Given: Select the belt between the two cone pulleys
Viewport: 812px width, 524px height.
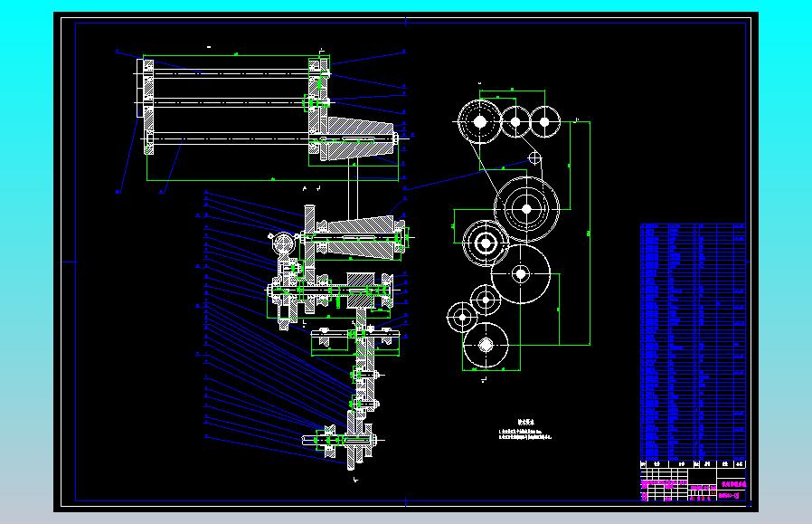Looking at the screenshot, I should (x=354, y=189).
